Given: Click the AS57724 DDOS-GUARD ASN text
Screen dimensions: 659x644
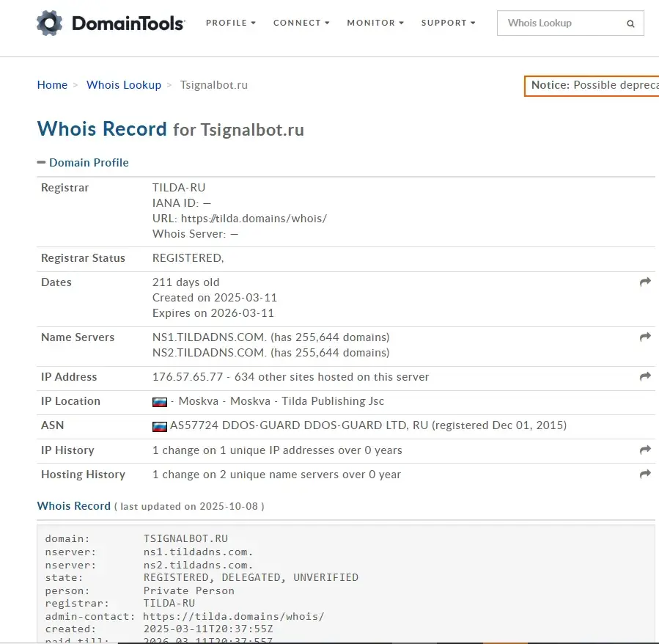Looking at the screenshot, I should tap(368, 425).
